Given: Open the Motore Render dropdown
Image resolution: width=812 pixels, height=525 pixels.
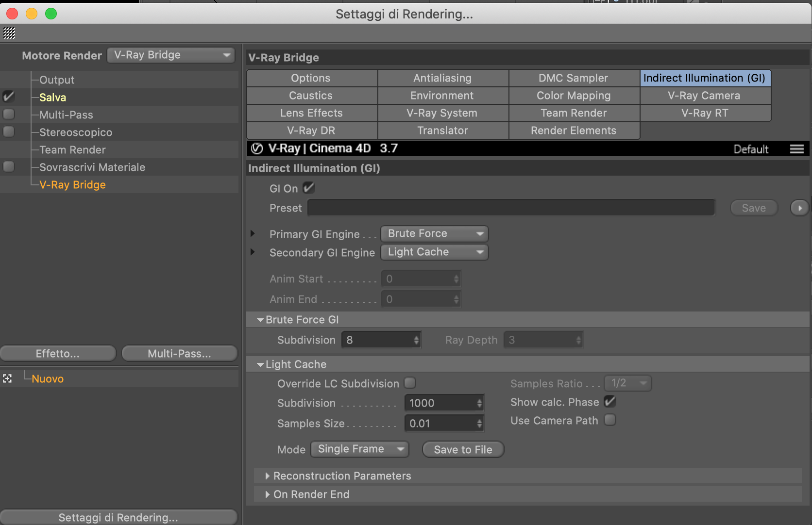Looking at the screenshot, I should (x=171, y=55).
